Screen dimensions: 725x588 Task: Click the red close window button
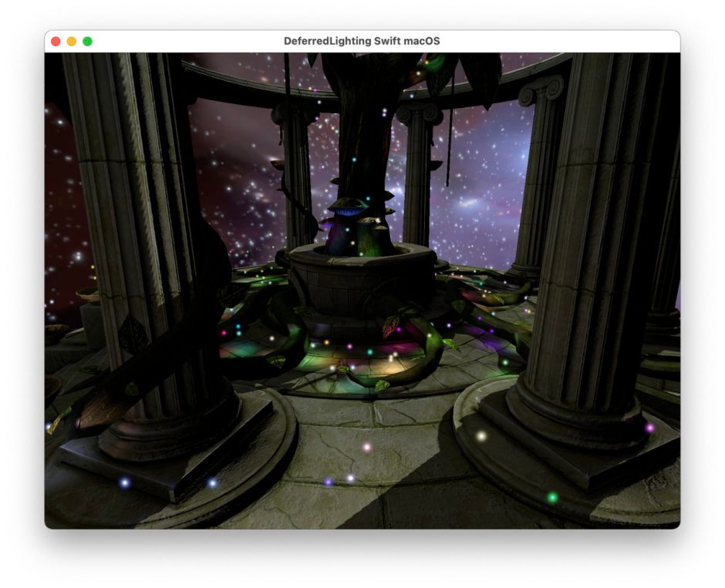pyautogui.click(x=56, y=41)
